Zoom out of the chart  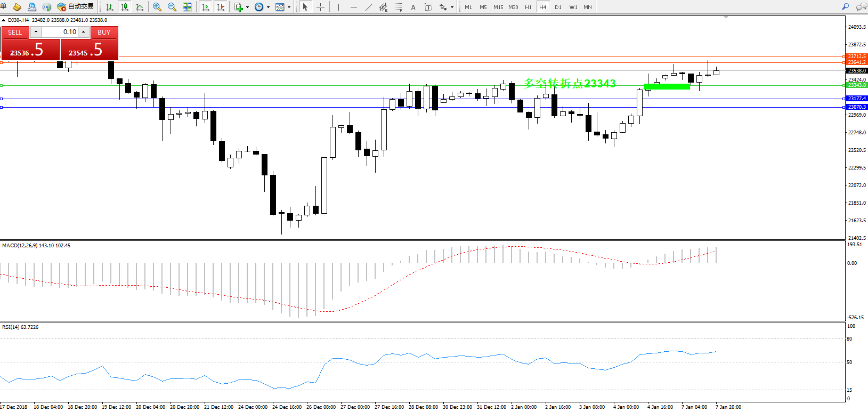click(172, 7)
